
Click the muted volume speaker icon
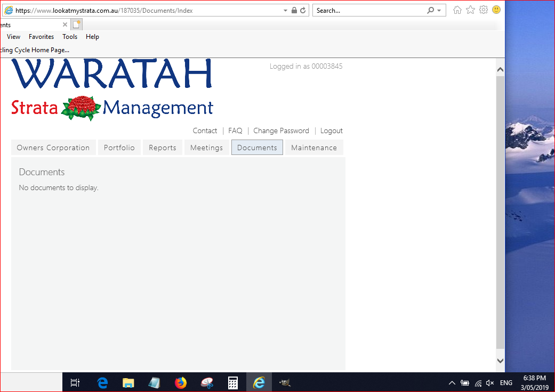[490, 383]
